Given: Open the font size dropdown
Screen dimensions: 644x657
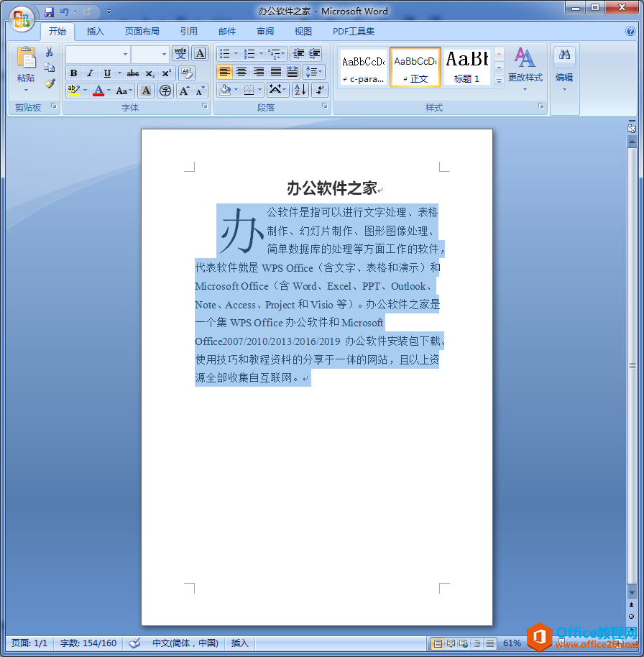Looking at the screenshot, I should [164, 54].
